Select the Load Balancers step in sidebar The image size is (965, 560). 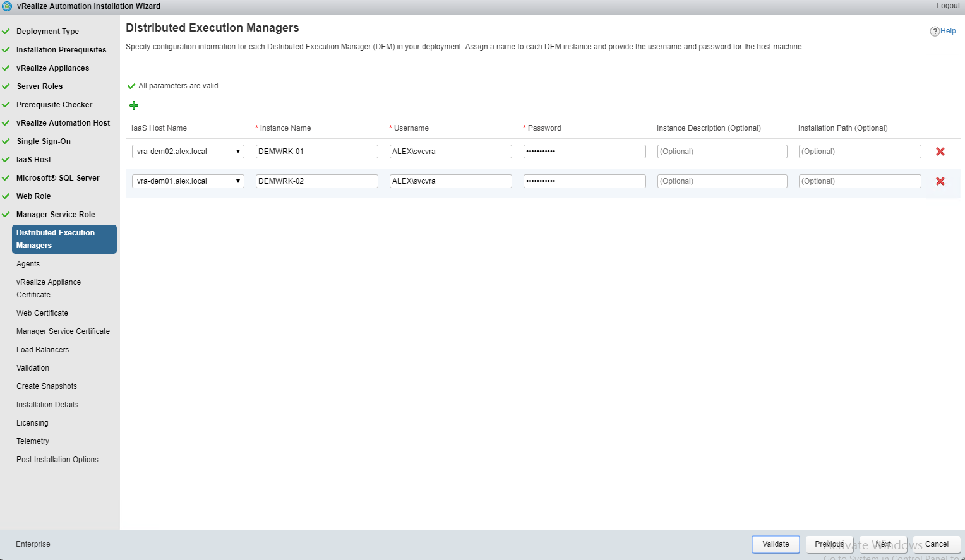(x=42, y=350)
